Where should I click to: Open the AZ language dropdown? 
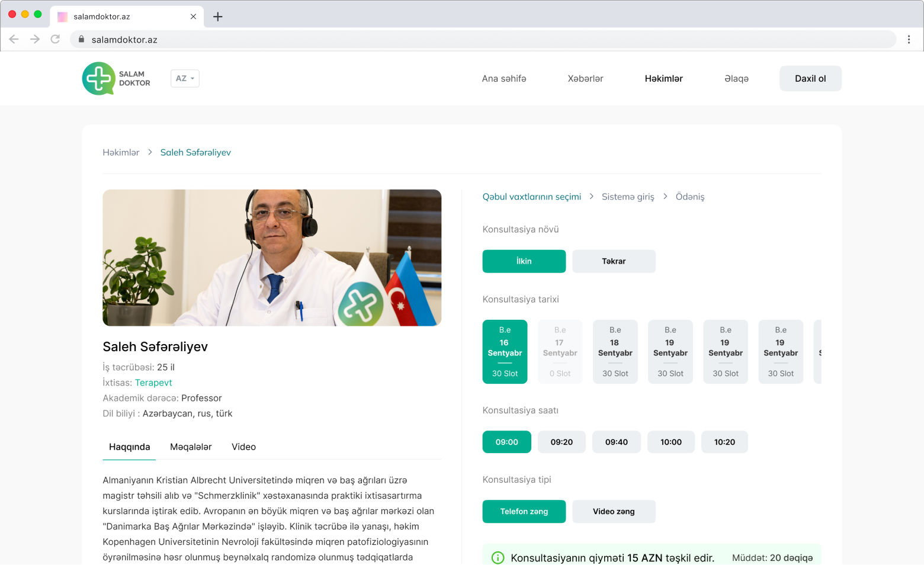tap(185, 78)
